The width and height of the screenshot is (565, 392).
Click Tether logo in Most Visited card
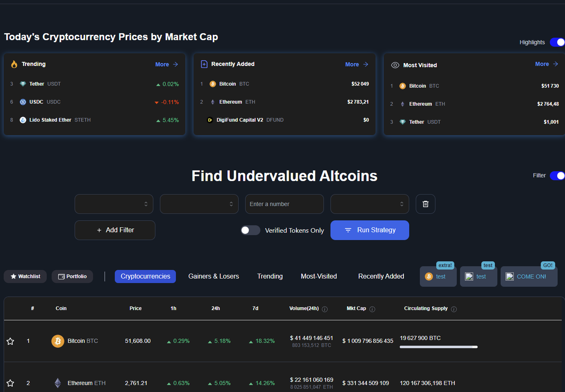click(403, 122)
